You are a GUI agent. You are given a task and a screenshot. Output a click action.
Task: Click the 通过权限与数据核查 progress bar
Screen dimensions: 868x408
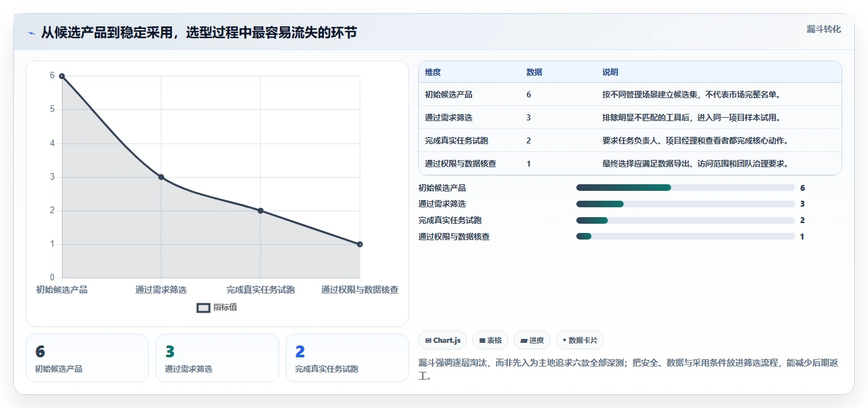pos(686,236)
